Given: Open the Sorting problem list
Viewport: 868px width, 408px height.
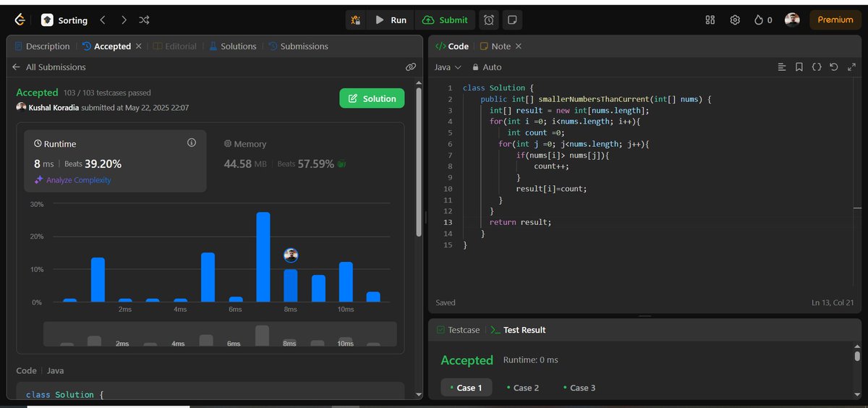Looking at the screenshot, I should click(65, 20).
